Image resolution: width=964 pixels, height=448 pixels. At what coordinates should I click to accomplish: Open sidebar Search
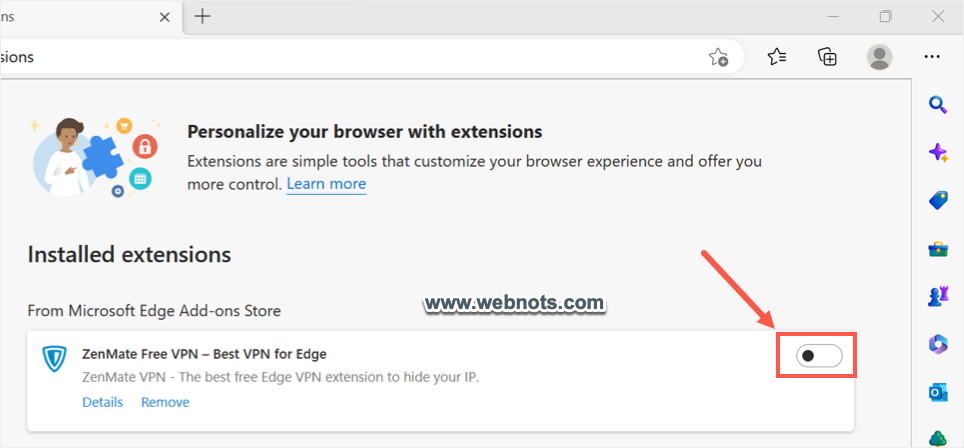click(x=938, y=104)
